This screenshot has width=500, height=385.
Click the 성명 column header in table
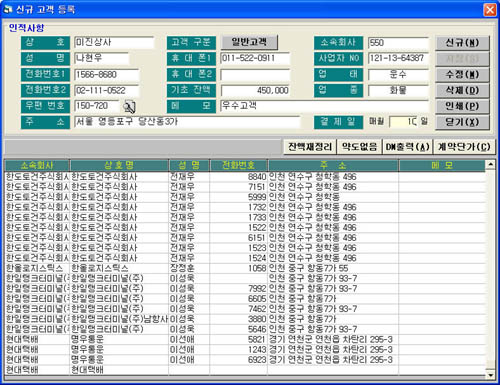189,165
